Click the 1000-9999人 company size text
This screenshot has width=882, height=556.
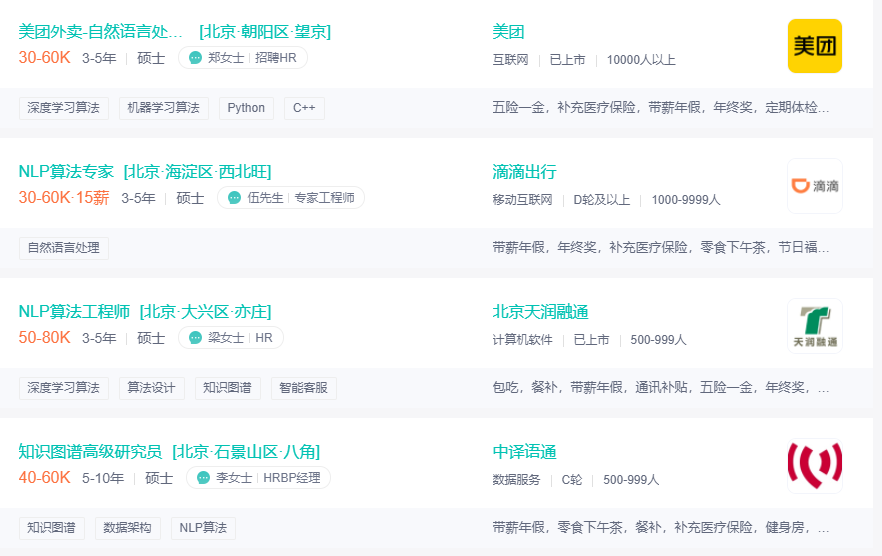coord(686,200)
